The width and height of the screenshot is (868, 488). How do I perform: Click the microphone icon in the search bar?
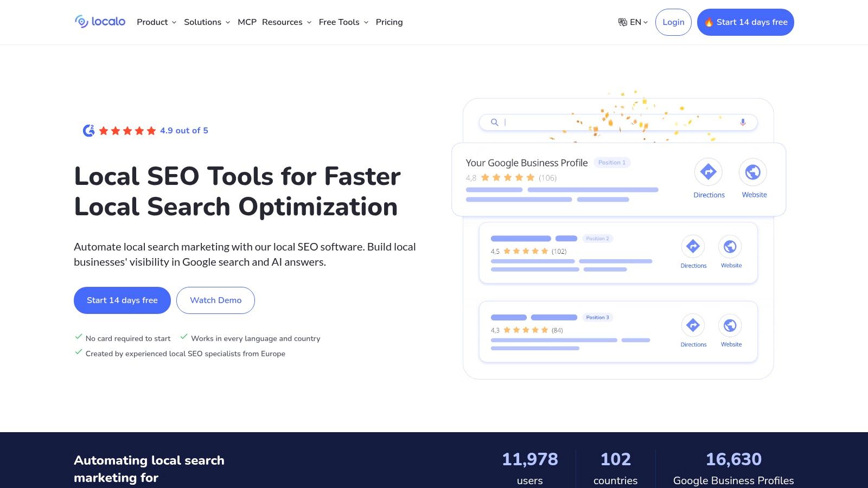tap(743, 123)
